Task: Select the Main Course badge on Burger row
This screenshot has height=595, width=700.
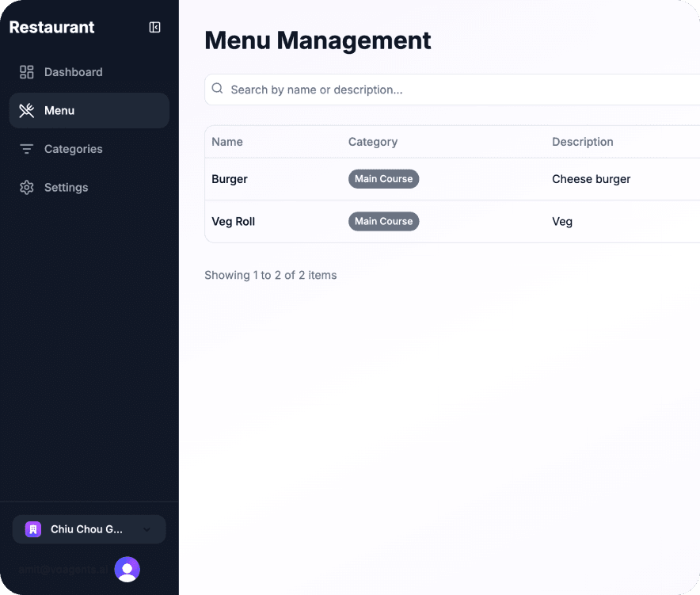Action: click(383, 179)
